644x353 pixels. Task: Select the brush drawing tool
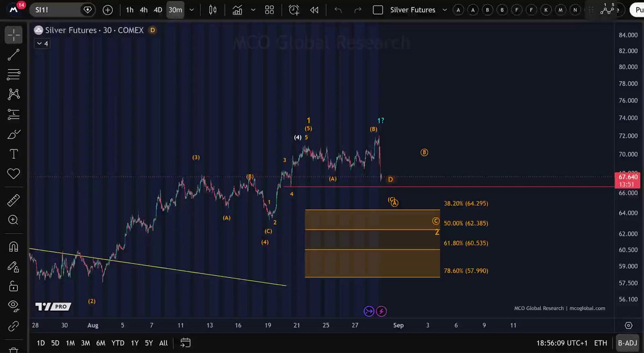point(13,134)
